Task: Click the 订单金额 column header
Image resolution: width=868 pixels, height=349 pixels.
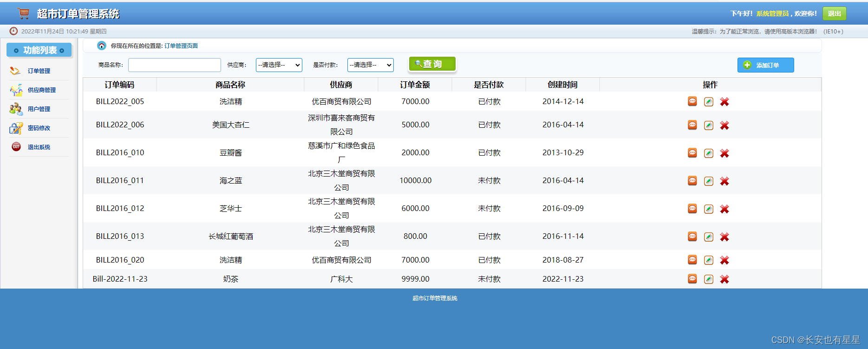Action: click(x=415, y=85)
